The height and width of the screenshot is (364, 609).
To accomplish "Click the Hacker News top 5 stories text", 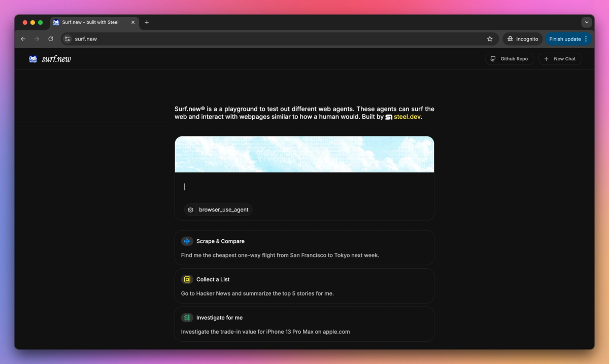I will (x=257, y=294).
